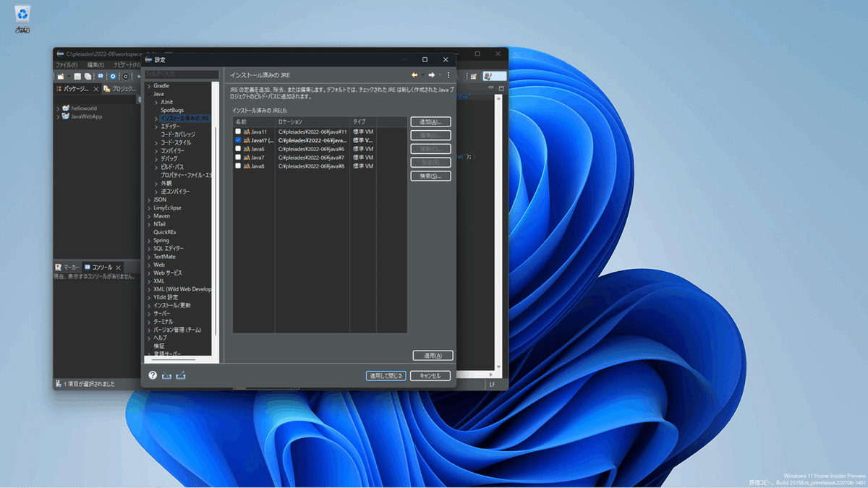Select the Java EE perspective button
Image resolution: width=868 pixels, height=488 pixels.
(495, 76)
